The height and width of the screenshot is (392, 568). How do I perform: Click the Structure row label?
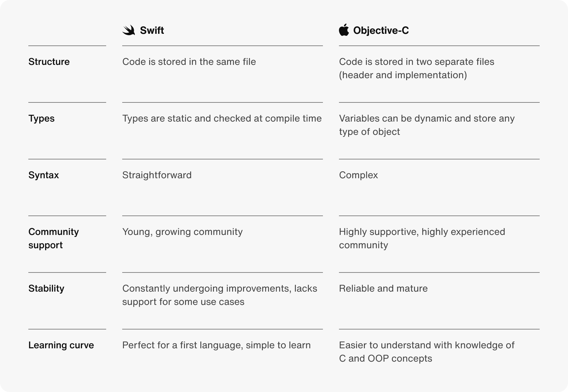[49, 62]
